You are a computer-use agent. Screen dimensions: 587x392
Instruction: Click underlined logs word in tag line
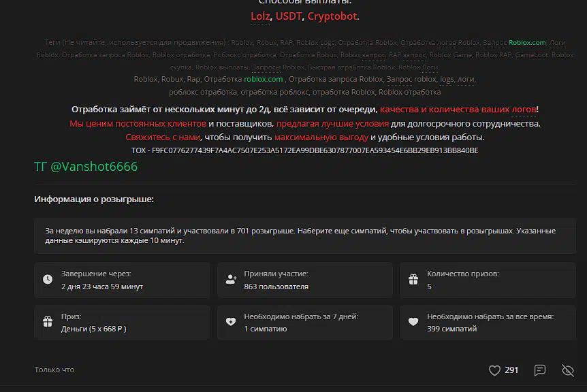[447, 80]
